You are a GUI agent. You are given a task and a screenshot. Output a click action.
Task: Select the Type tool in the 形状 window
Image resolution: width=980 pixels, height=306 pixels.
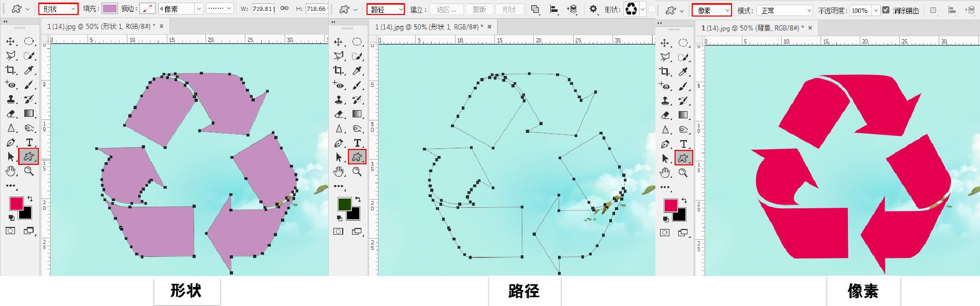pyautogui.click(x=29, y=143)
